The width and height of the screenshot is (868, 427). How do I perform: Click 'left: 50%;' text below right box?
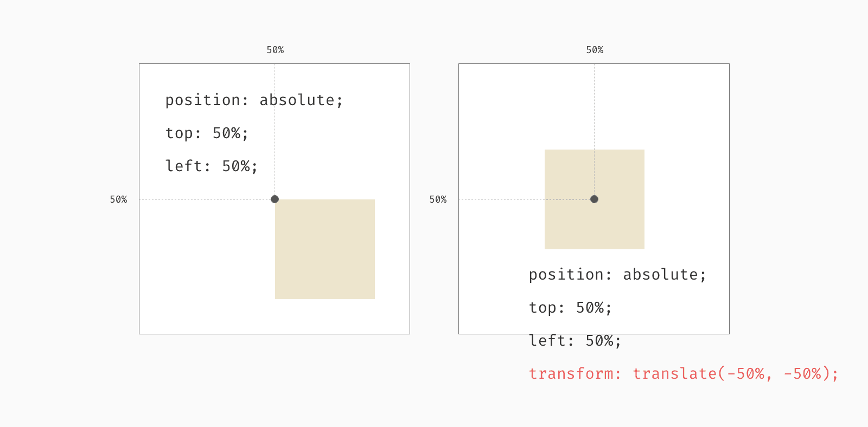click(x=575, y=340)
